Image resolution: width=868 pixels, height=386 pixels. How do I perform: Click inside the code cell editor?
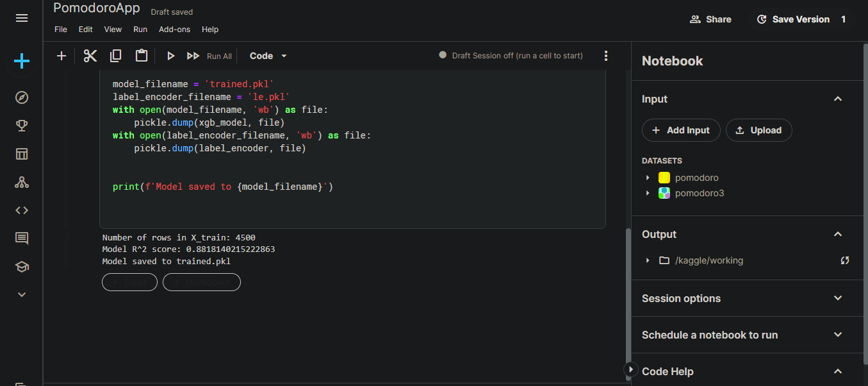pos(352,149)
